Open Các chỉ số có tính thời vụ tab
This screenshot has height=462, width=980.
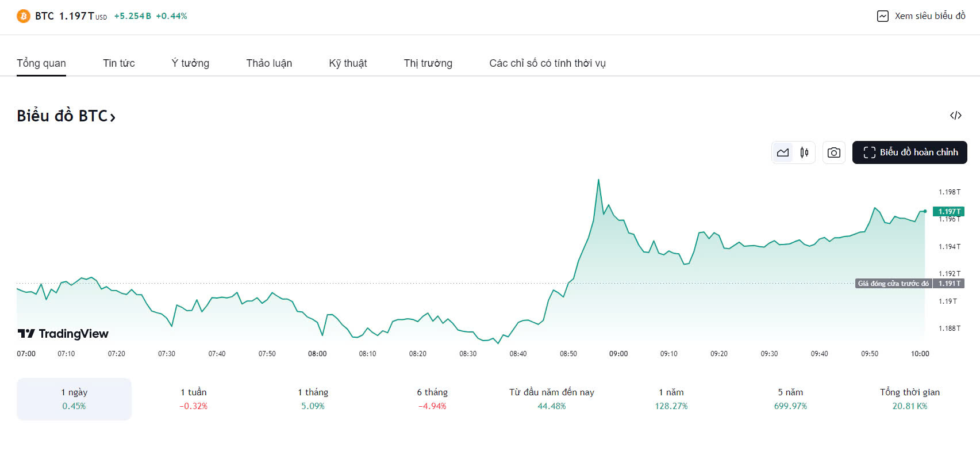[548, 63]
